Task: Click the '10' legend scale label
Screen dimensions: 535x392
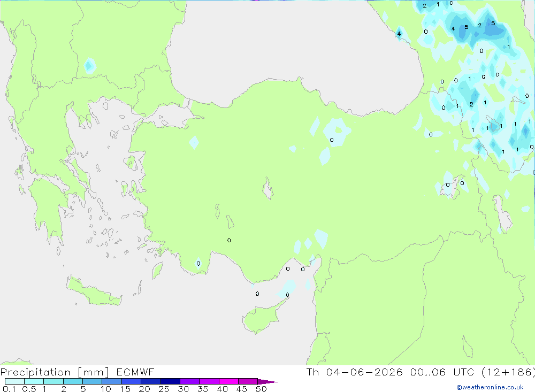Action: 106,389
